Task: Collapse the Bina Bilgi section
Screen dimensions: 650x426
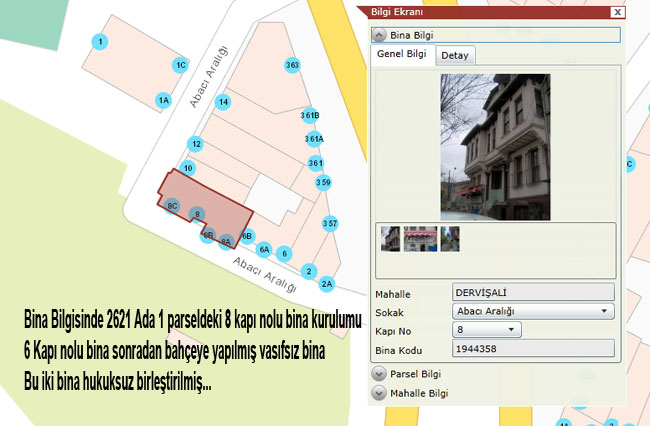Action: (380, 34)
